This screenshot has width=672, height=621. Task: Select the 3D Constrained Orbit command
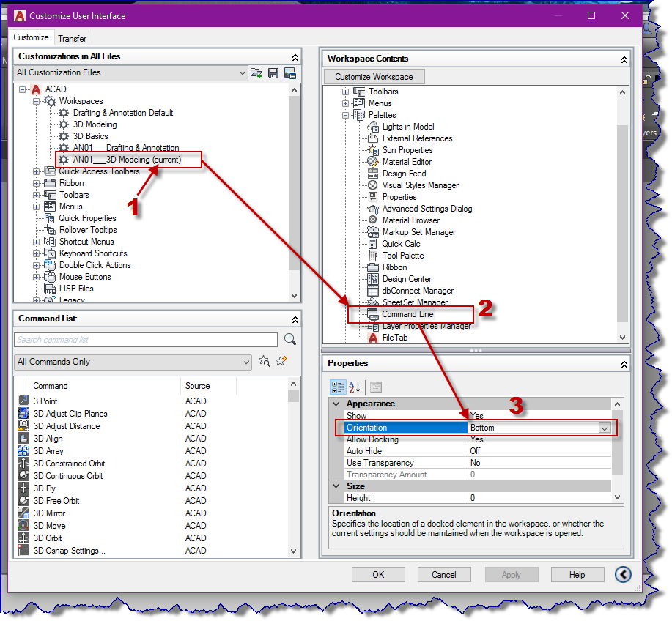[69, 464]
